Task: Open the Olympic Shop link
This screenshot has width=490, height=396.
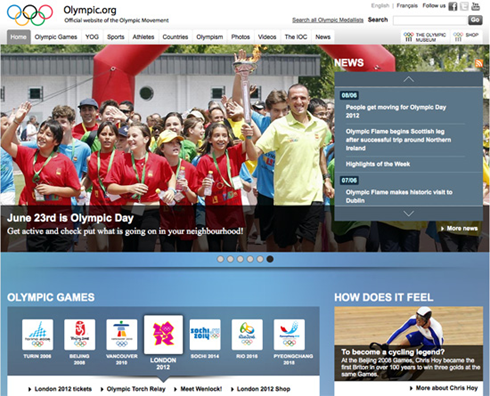Action: click(x=466, y=37)
